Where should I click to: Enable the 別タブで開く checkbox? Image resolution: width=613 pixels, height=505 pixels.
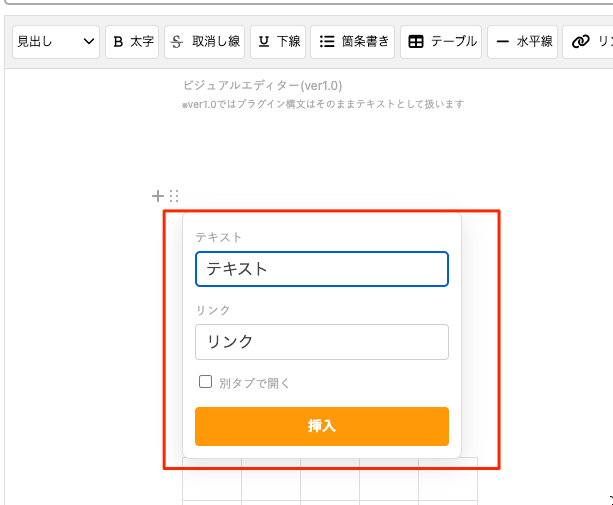pos(206,381)
